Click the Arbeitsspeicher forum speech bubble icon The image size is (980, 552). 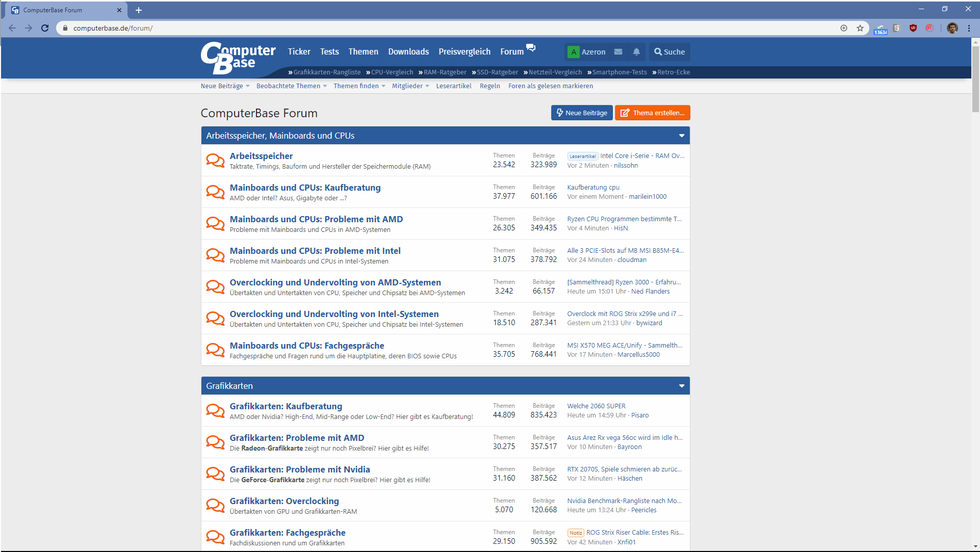coord(215,160)
